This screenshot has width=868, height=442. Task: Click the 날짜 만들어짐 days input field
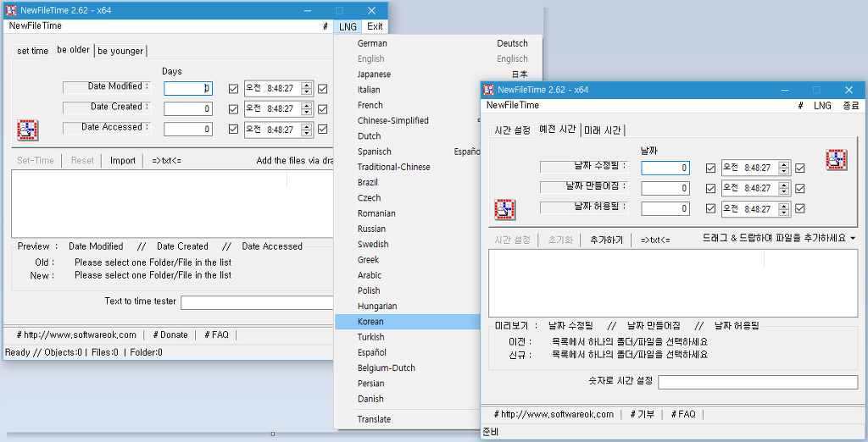pyautogui.click(x=665, y=189)
